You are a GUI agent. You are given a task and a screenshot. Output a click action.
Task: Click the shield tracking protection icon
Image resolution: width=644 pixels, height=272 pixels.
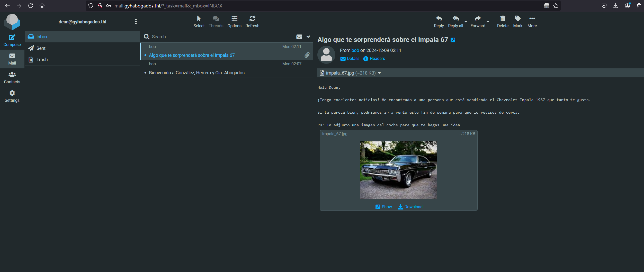click(91, 6)
